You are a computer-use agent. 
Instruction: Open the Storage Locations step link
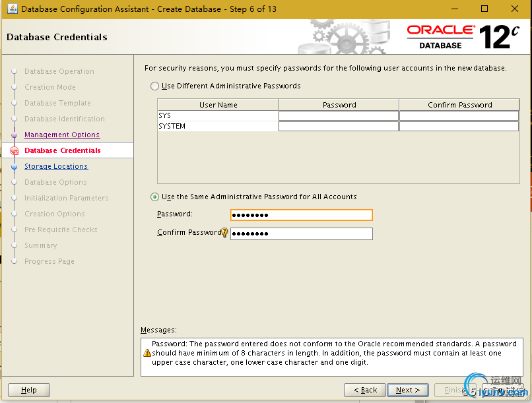tap(56, 166)
